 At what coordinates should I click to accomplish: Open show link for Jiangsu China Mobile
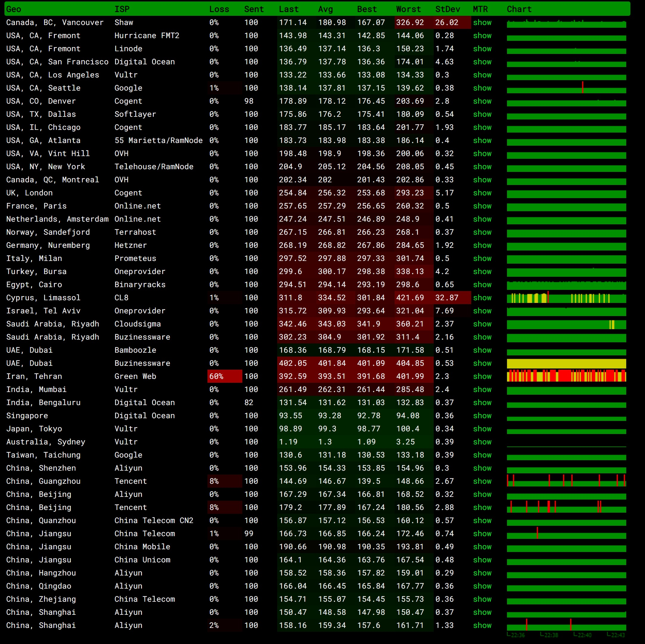[x=482, y=547]
